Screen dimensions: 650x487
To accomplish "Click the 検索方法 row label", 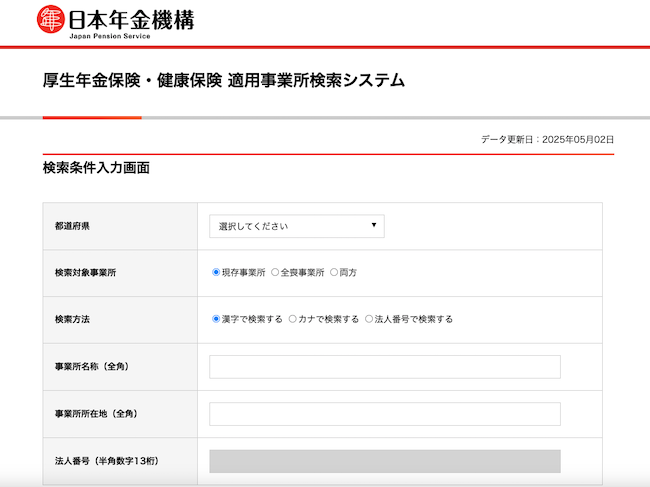I will pyautogui.click(x=72, y=320).
